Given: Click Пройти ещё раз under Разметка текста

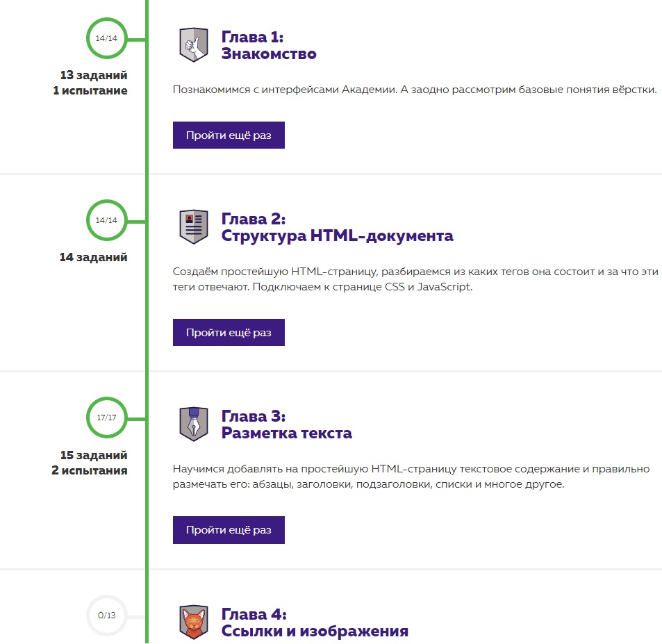Looking at the screenshot, I should tap(229, 529).
